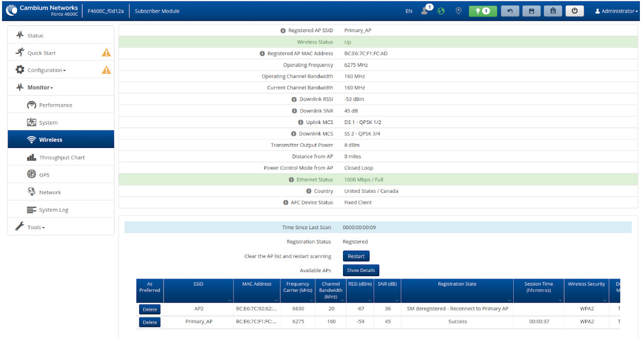Image resolution: width=644 pixels, height=343 pixels.
Task: Open SSID column filter dropdown arrow
Action: click(229, 301)
